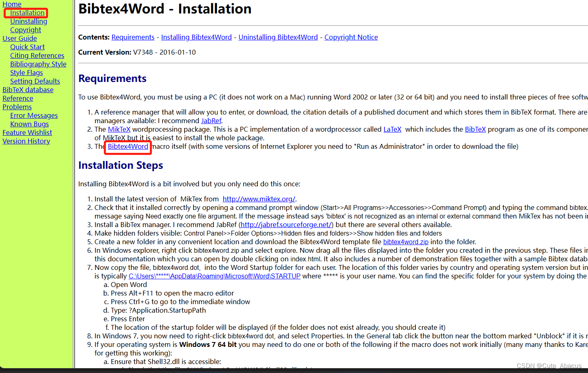The width and height of the screenshot is (588, 373).
Task: Click the 'Current Version:' label
Action: pyautogui.click(x=105, y=52)
